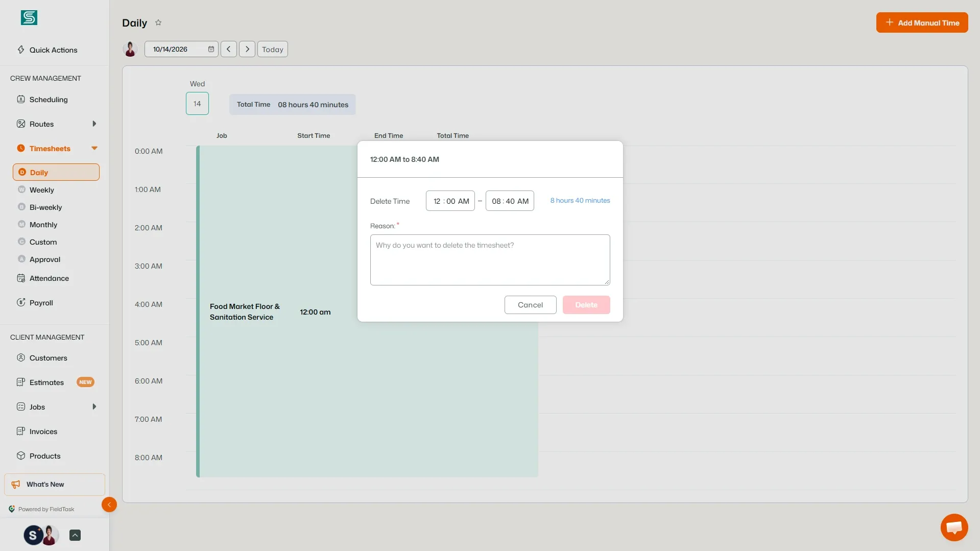This screenshot has height=551, width=980.
Task: Click the pink Delete button
Action: pyautogui.click(x=586, y=305)
